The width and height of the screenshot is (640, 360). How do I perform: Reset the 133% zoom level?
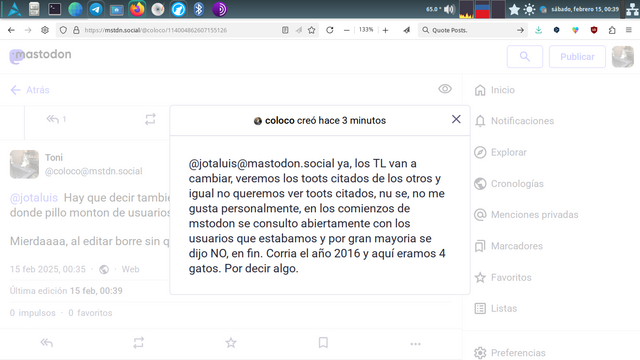coord(366,30)
